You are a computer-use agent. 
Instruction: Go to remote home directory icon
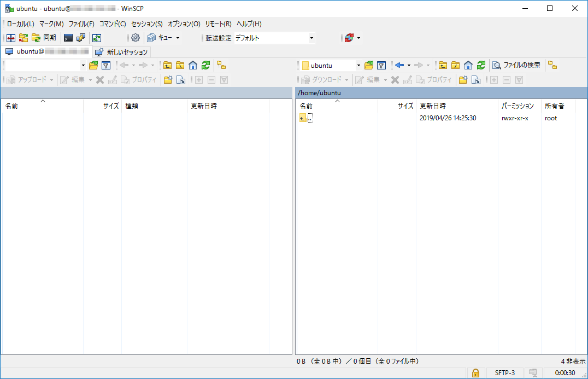(468, 65)
